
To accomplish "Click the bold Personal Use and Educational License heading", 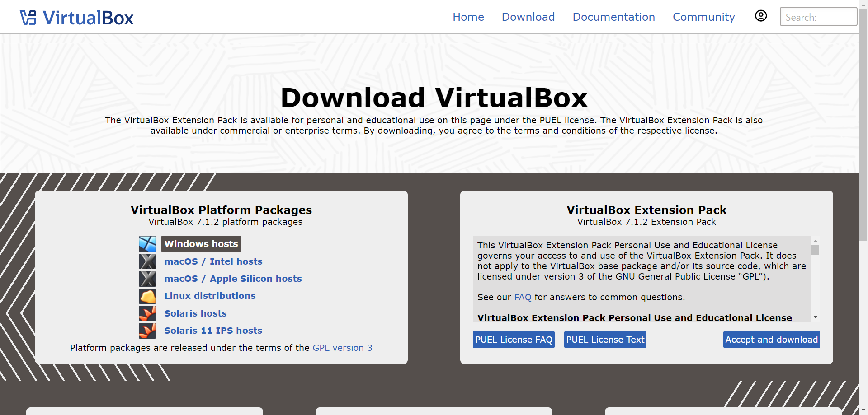I will [634, 318].
